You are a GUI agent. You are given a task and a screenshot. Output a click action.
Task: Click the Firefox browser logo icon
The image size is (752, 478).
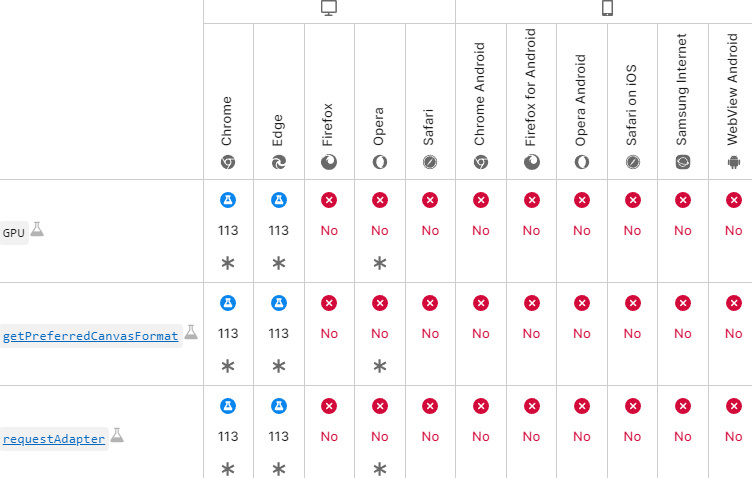click(x=329, y=162)
